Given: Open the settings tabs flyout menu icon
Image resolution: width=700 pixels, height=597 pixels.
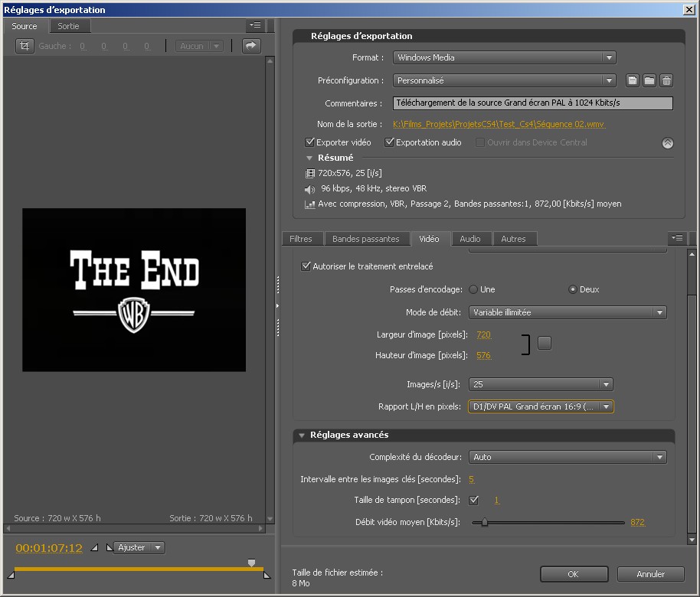Looking at the screenshot, I should click(x=677, y=238).
